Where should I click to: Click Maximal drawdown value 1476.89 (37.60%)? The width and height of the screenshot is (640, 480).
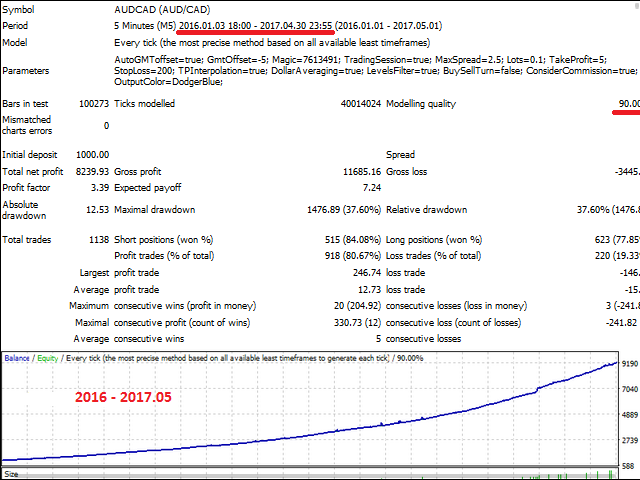pyautogui.click(x=344, y=210)
